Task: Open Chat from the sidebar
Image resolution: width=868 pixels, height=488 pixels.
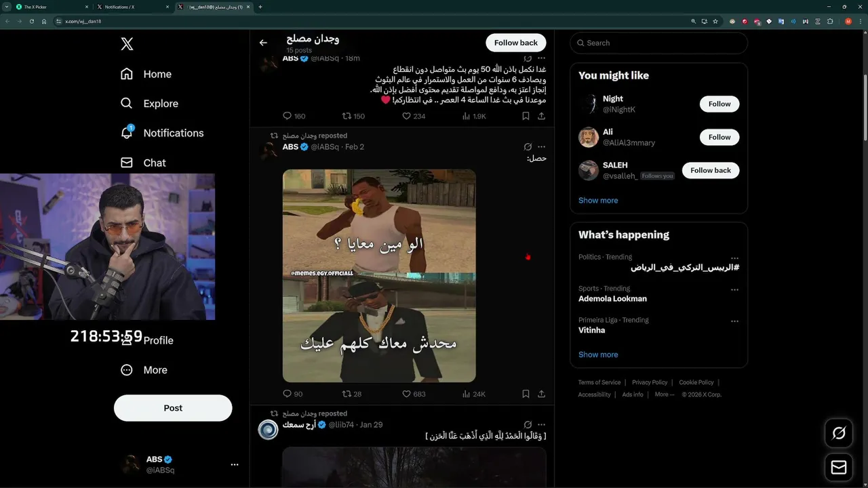Action: coord(143,163)
